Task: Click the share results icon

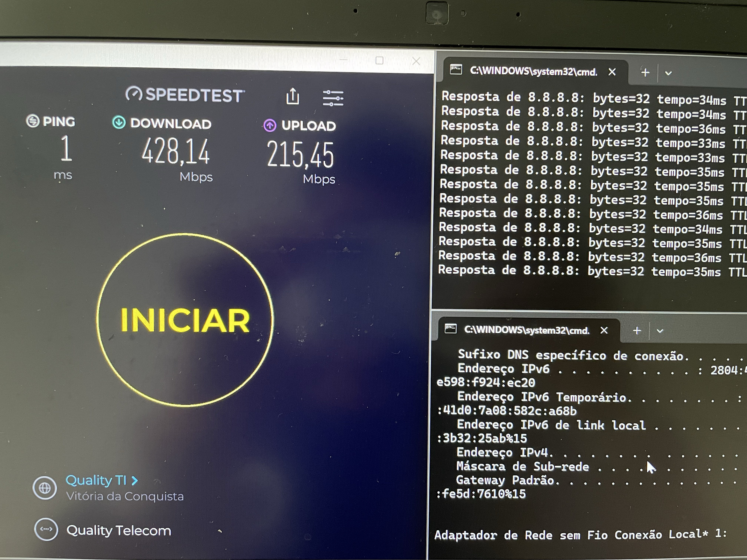Action: pos(293,96)
